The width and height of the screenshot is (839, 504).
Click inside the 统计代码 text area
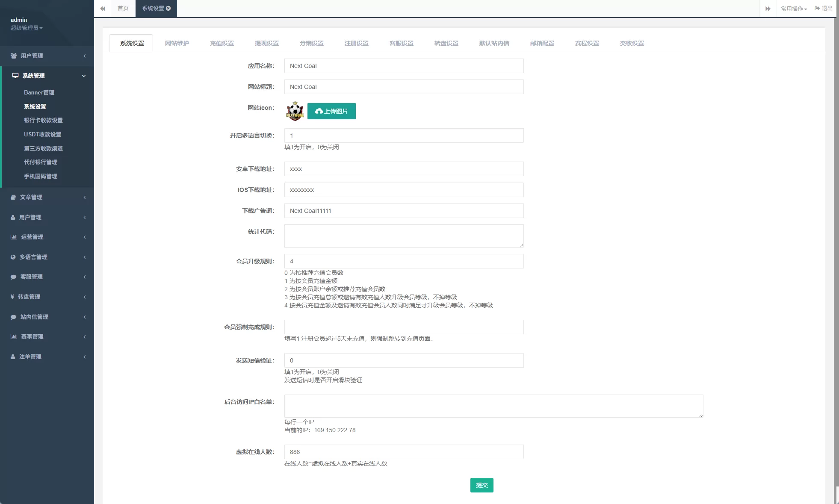tap(404, 236)
